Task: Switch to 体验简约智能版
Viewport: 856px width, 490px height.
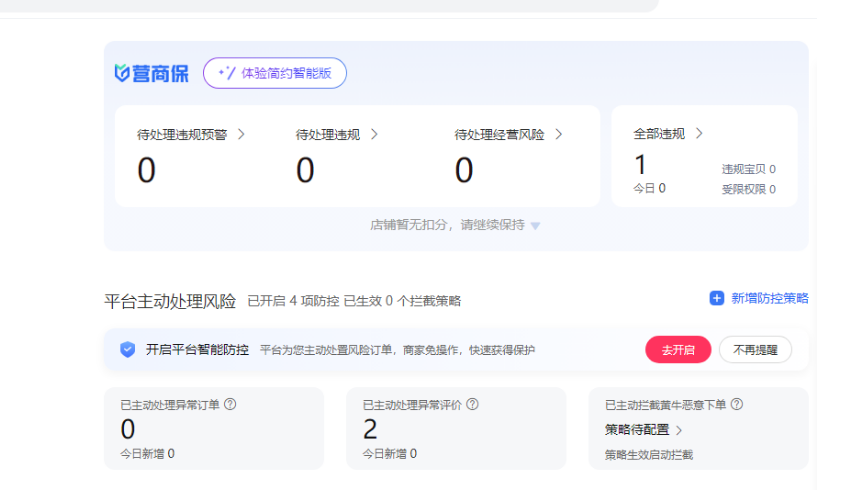Action: coord(275,73)
